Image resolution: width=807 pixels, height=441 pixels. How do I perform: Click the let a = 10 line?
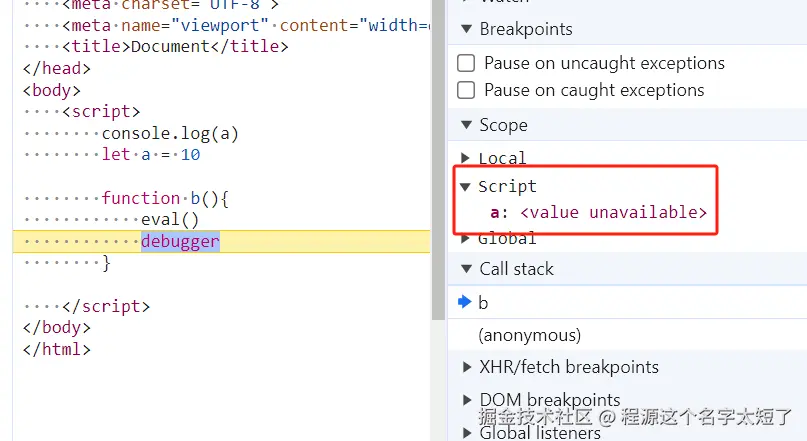click(151, 154)
